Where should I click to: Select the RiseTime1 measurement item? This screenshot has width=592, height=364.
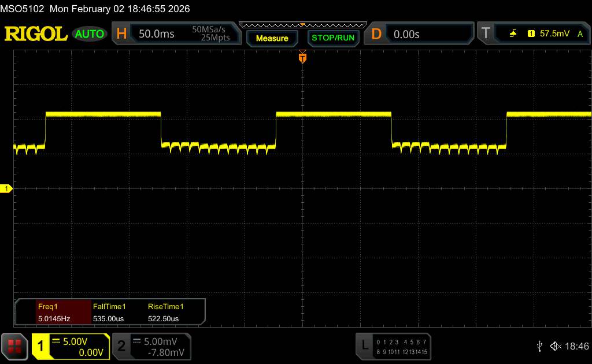pos(165,313)
